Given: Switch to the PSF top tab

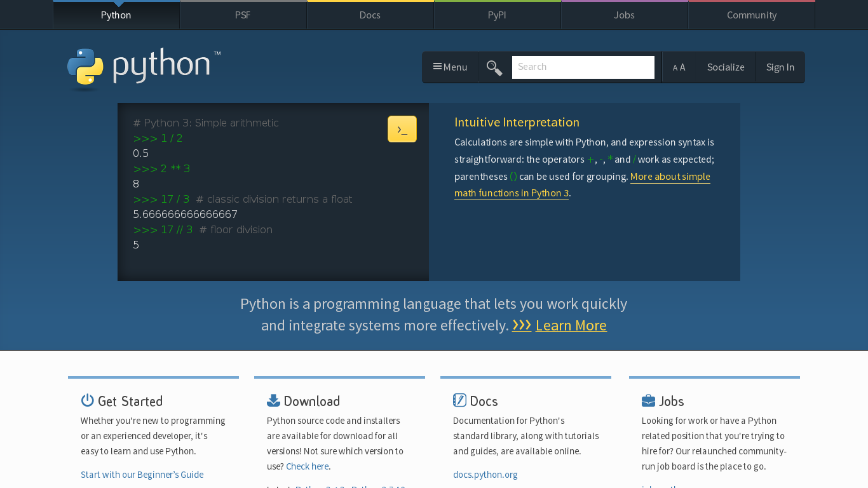Looking at the screenshot, I should [x=243, y=15].
